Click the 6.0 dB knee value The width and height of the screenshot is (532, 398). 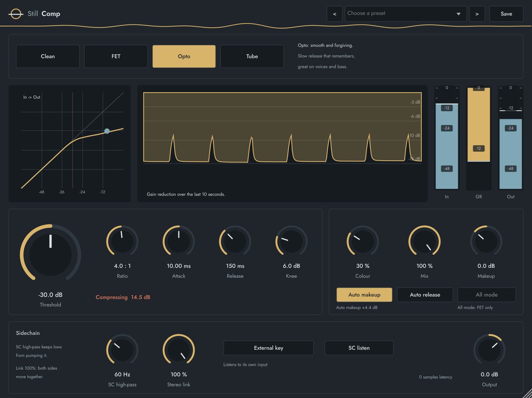coord(291,266)
